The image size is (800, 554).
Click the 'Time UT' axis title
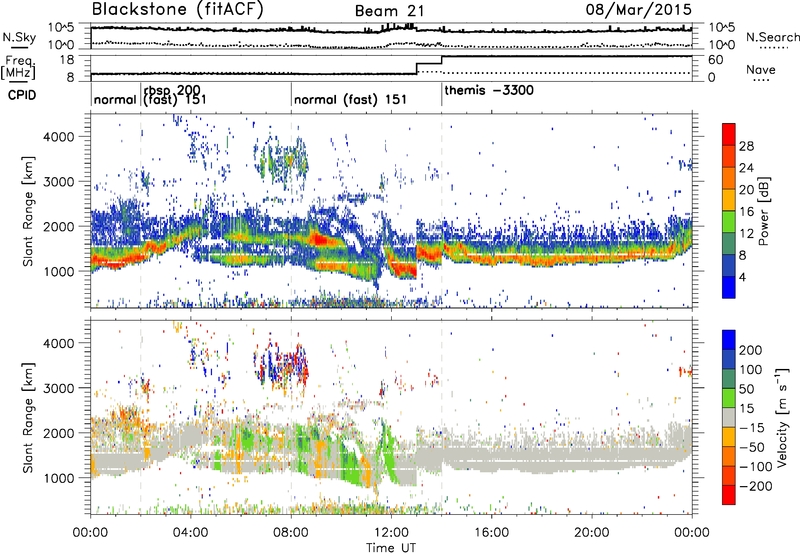click(391, 547)
